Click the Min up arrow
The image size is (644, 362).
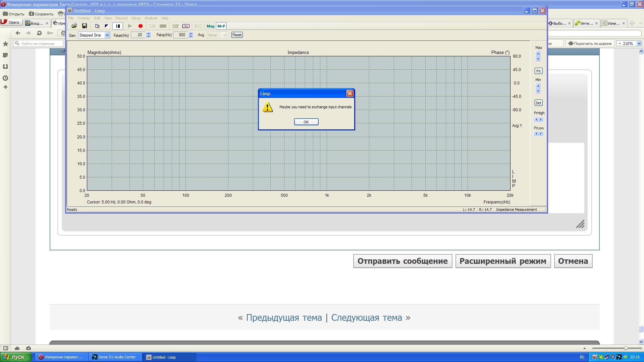click(x=538, y=86)
